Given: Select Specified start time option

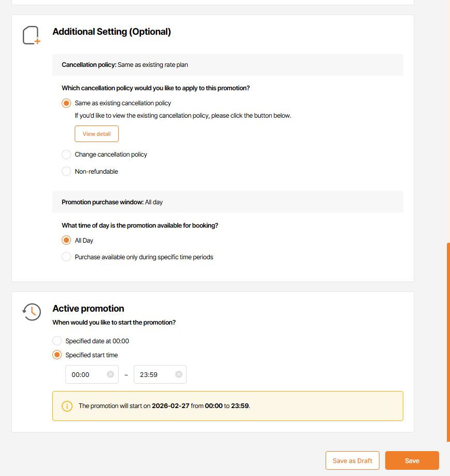Looking at the screenshot, I should coord(57,355).
